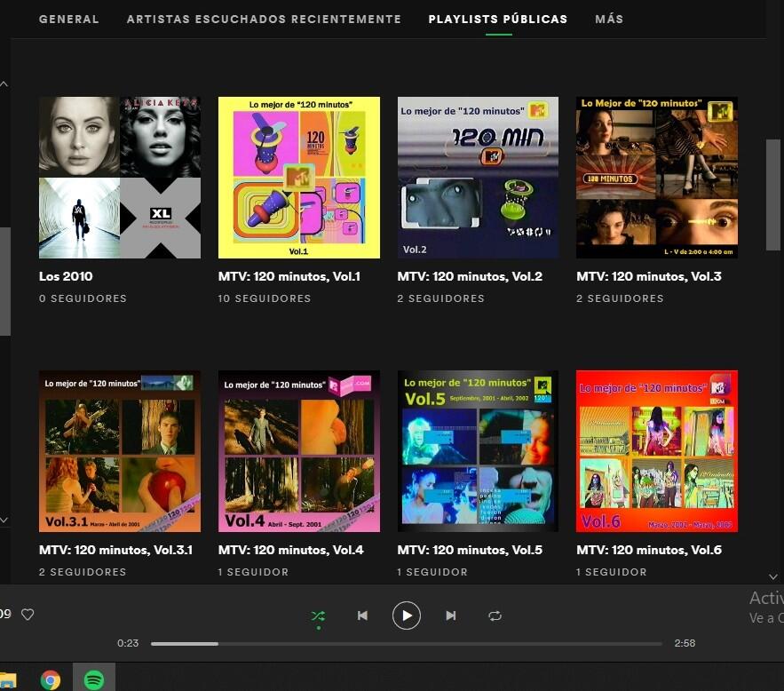Click the scroll down arrow at right edge

[x=772, y=576]
